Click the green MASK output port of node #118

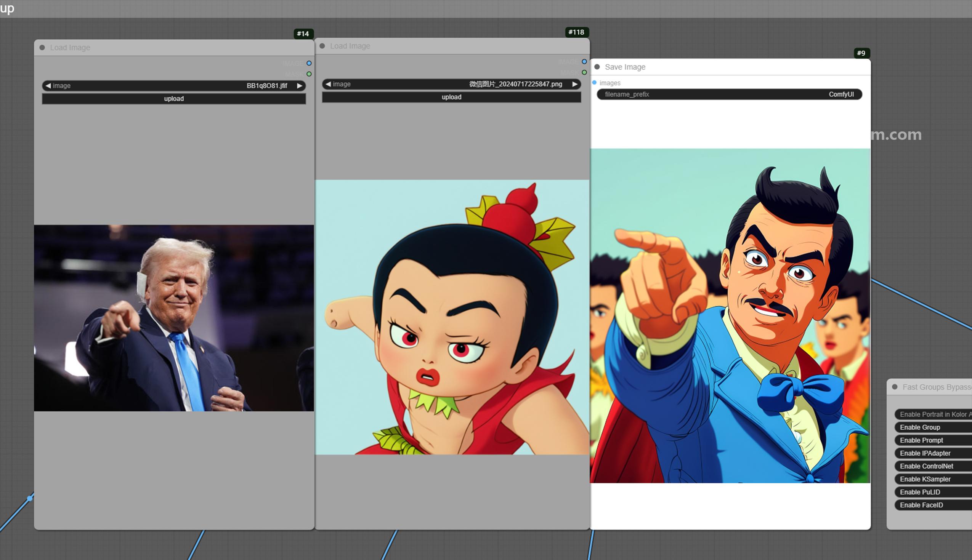tap(584, 72)
